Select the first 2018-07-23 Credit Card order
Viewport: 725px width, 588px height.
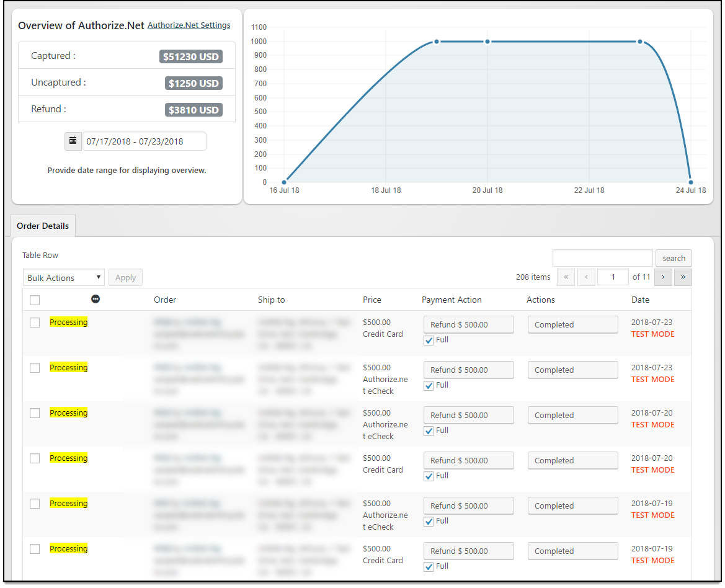[x=35, y=322]
